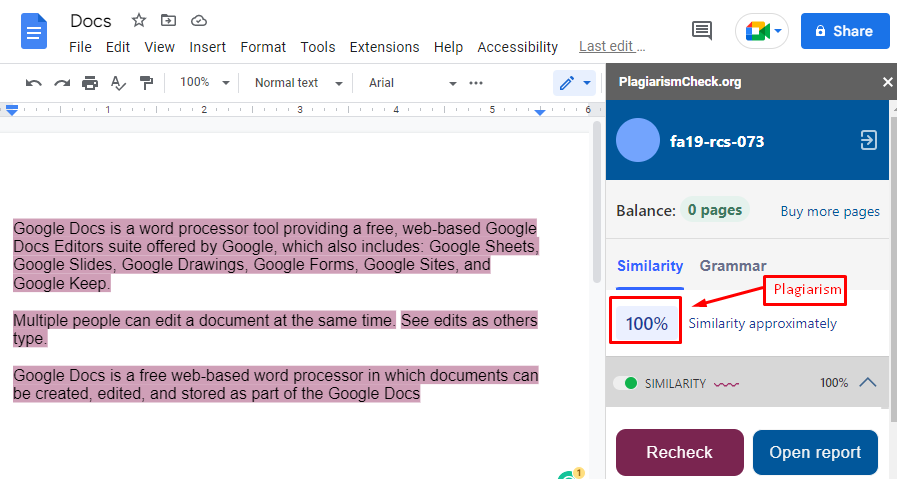Open the Last edit history link
The image size is (897, 479).
point(612,46)
